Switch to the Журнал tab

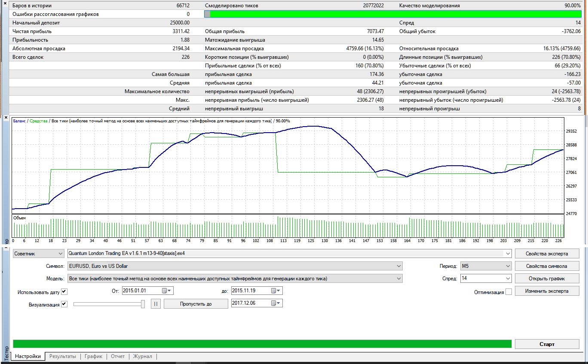tap(142, 356)
